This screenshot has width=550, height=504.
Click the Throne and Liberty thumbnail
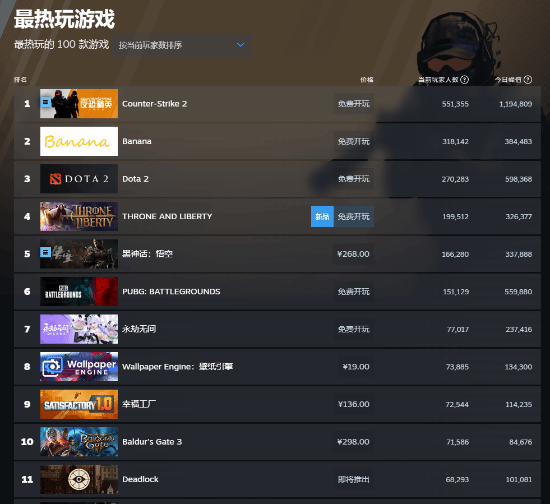(79, 216)
